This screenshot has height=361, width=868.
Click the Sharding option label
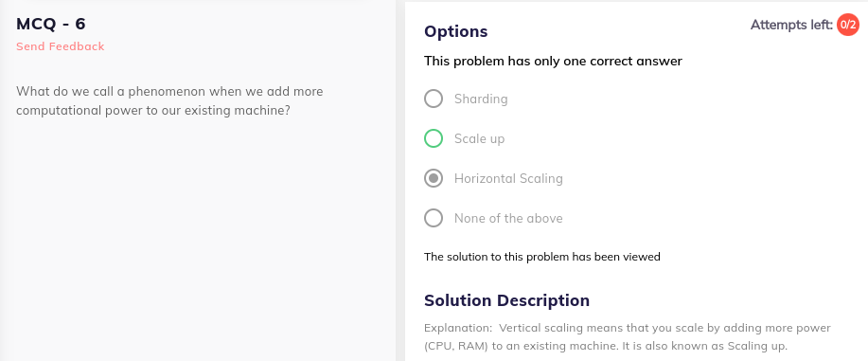481,99
